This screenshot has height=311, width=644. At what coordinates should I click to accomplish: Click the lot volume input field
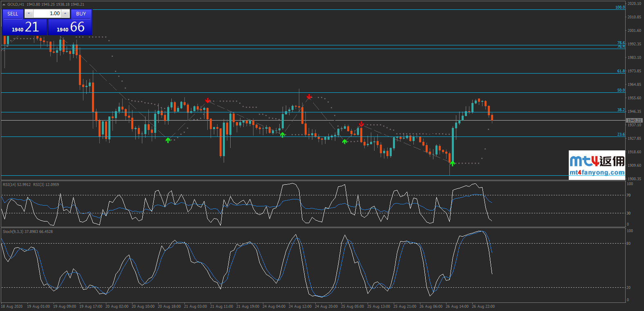click(x=47, y=14)
